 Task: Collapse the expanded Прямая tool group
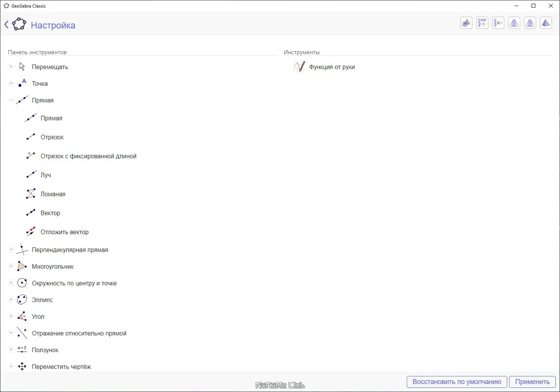pyautogui.click(x=11, y=100)
